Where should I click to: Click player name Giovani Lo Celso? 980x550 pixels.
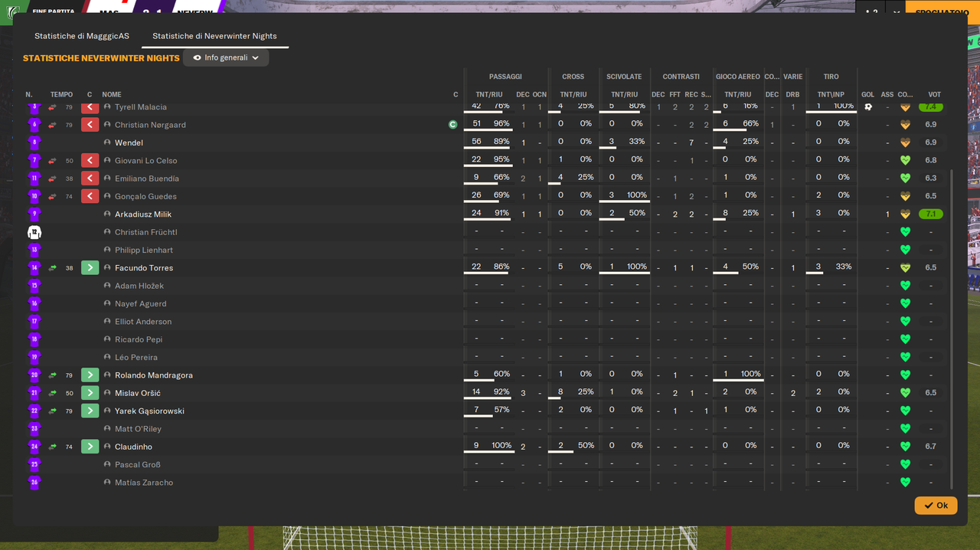(x=145, y=161)
